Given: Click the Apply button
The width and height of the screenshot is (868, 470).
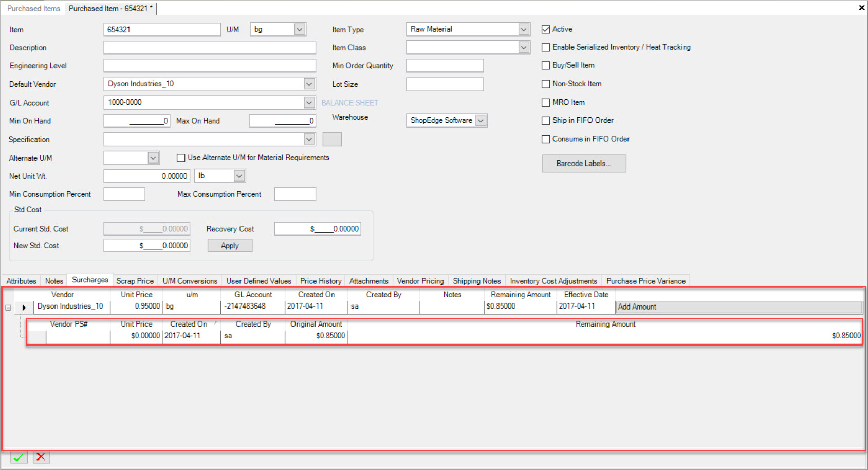Looking at the screenshot, I should click(230, 246).
